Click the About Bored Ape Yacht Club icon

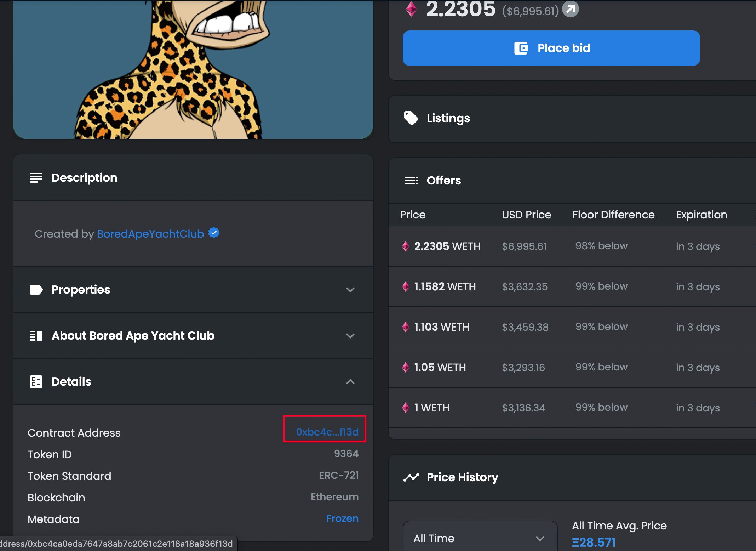pyautogui.click(x=36, y=336)
